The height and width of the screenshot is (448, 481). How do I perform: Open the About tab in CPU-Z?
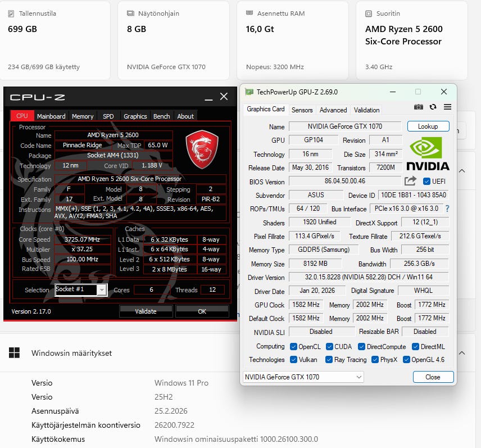[x=185, y=116]
